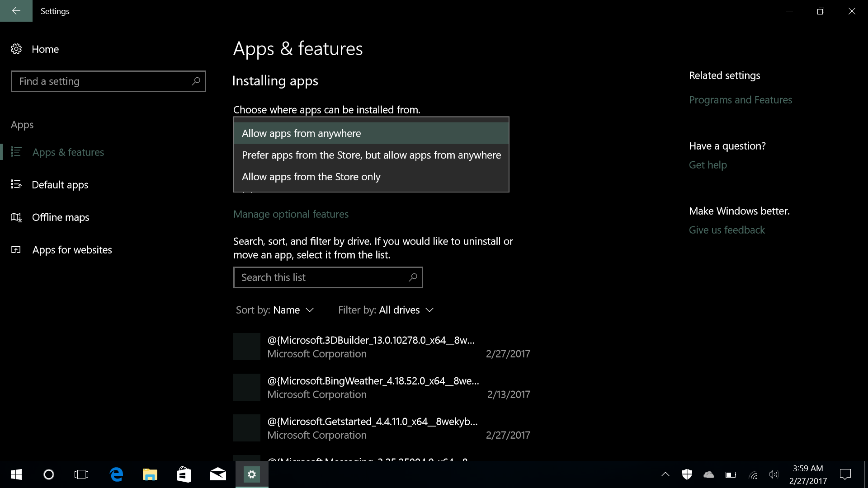Image resolution: width=868 pixels, height=488 pixels.
Task: Open Microsoft Edge from the taskbar
Action: click(x=116, y=474)
